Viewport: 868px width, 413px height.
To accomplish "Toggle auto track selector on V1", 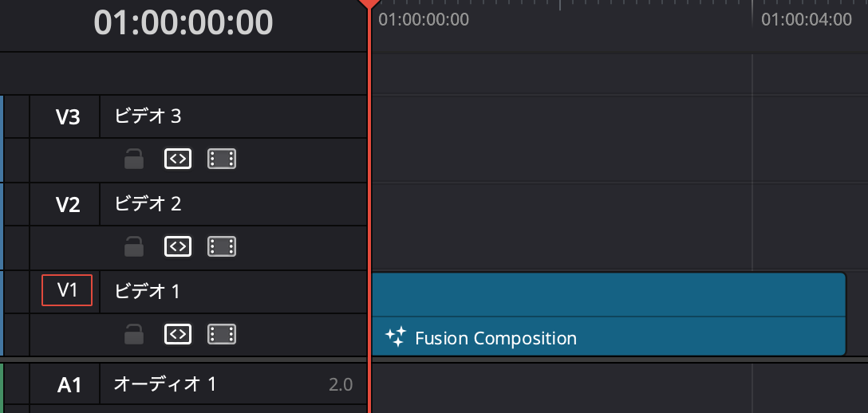I will 178,335.
